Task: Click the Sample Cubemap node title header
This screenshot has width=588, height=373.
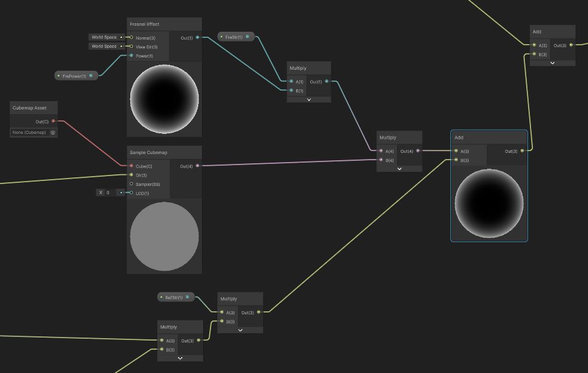Action: [163, 152]
